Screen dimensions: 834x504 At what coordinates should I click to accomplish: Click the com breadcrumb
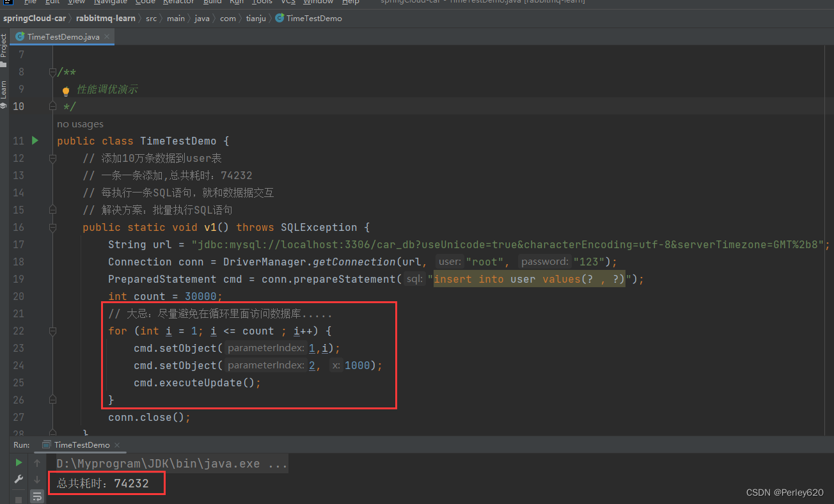[x=228, y=18]
